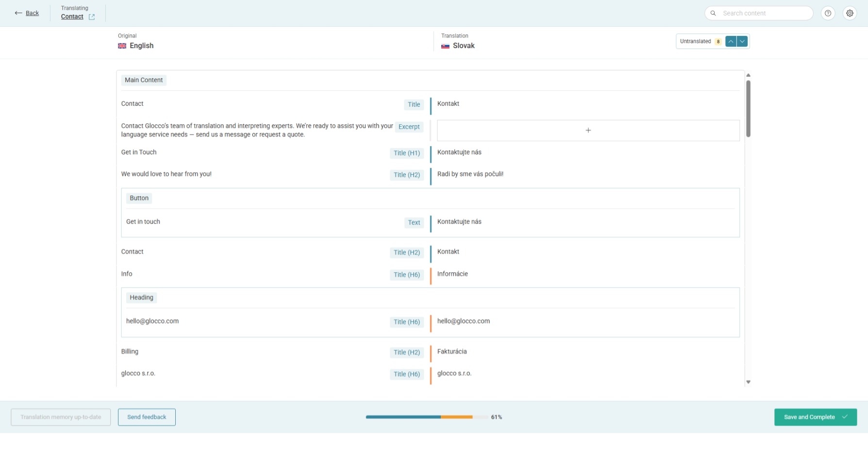This screenshot has height=457, width=868.
Task: Click Title (H1) tag for Get in Touch
Action: [x=407, y=153]
